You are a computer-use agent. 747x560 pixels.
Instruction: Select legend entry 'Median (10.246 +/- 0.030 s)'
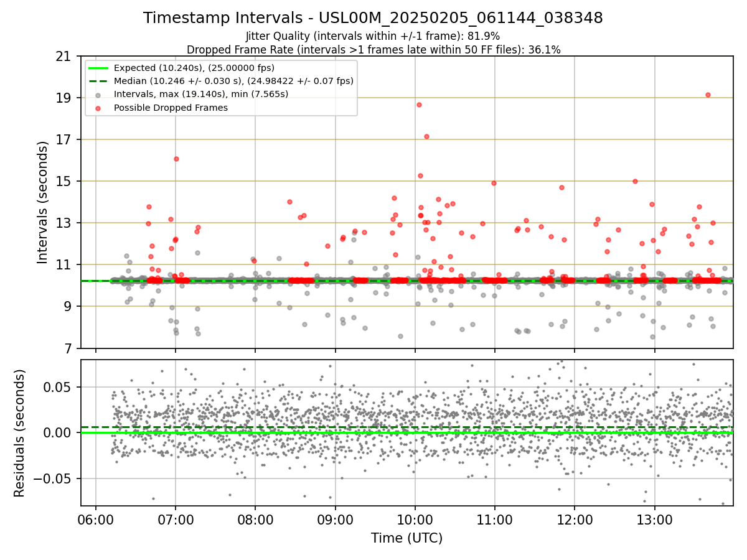[x=233, y=81]
